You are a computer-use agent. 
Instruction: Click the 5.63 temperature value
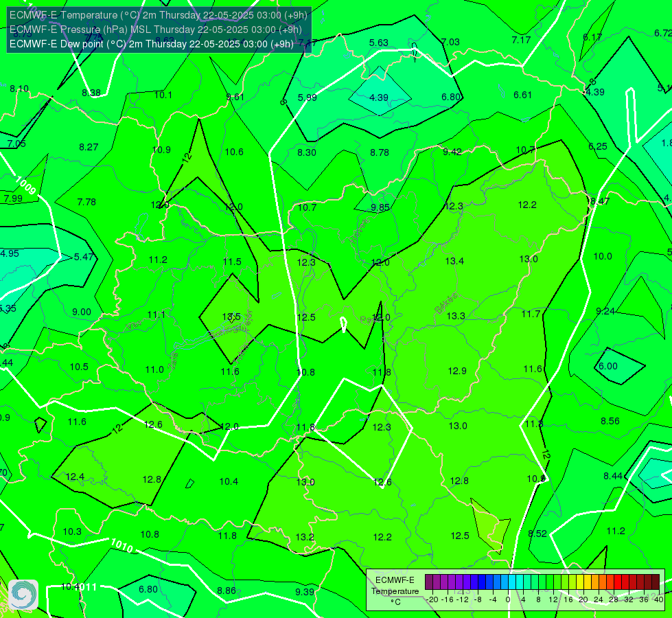tap(379, 43)
